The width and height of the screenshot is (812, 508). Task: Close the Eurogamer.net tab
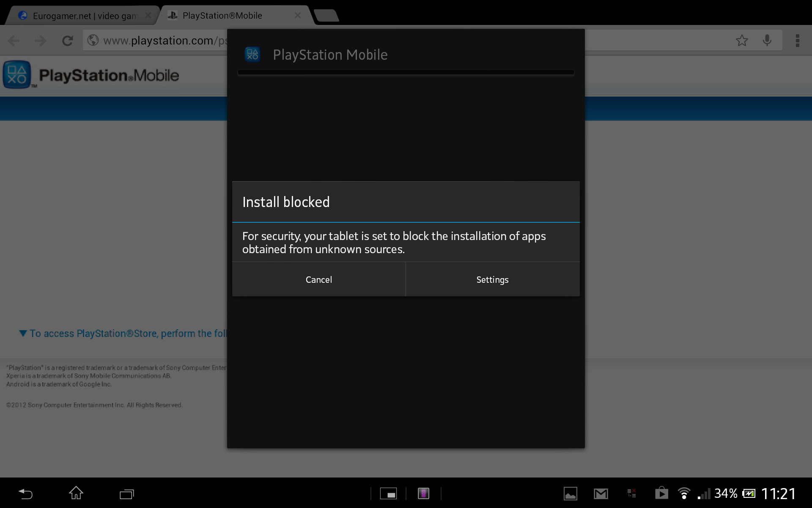tap(148, 15)
